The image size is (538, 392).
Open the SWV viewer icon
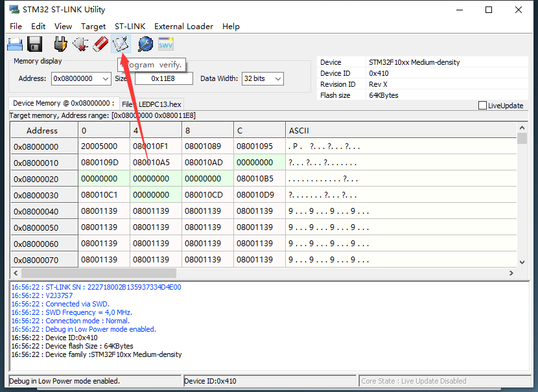click(166, 44)
